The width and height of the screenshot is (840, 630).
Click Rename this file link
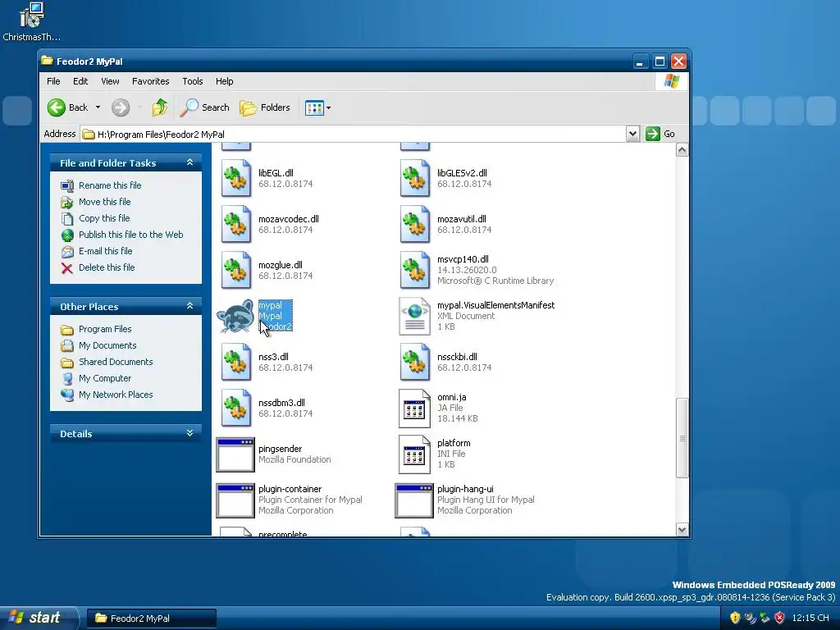110,185
